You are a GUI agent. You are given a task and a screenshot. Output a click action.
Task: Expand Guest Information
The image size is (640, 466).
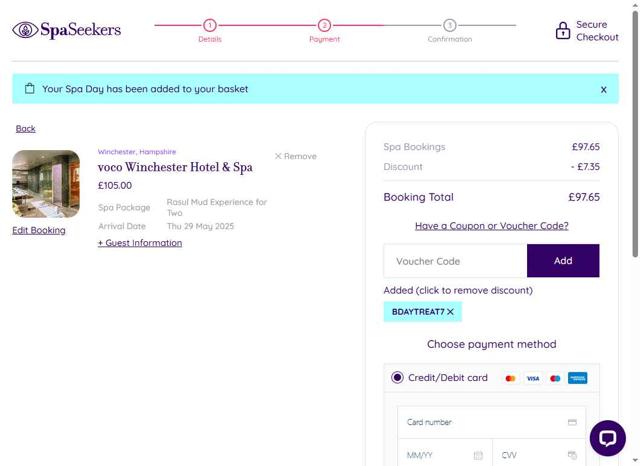pyautogui.click(x=140, y=243)
